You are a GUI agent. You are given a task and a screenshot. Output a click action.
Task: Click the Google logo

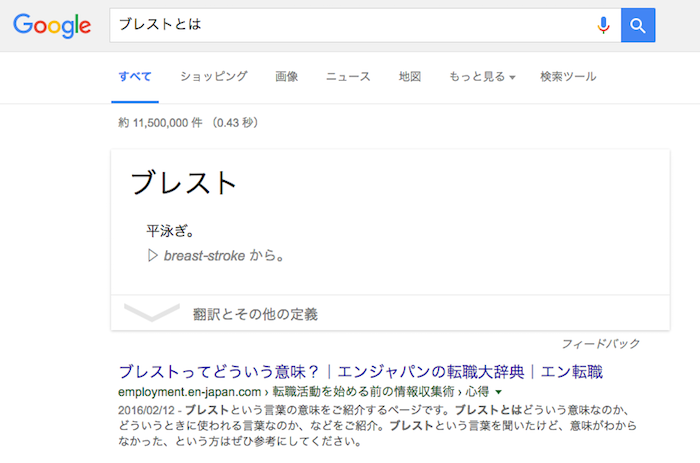point(52,25)
